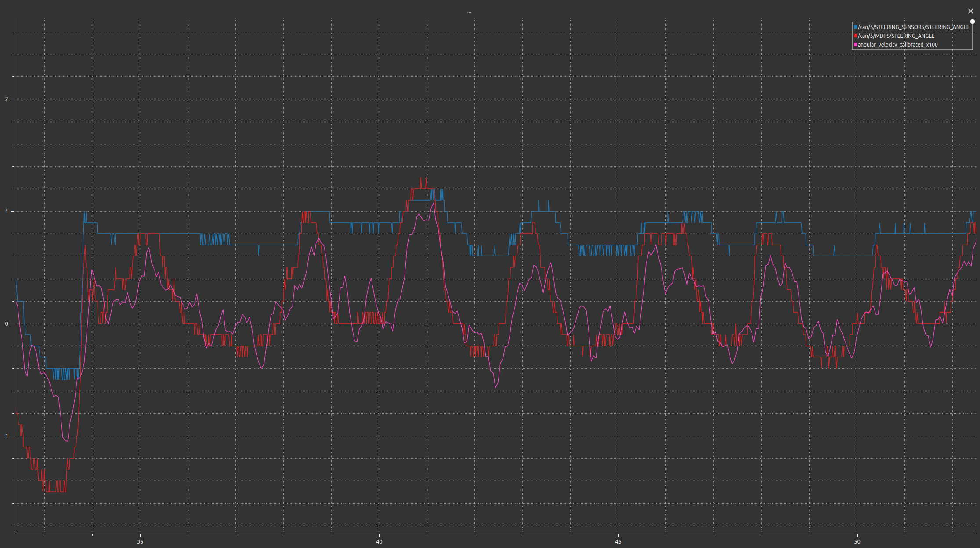This screenshot has height=548, width=980.
Task: Click the 45 tick on time axis
Action: tap(618, 541)
